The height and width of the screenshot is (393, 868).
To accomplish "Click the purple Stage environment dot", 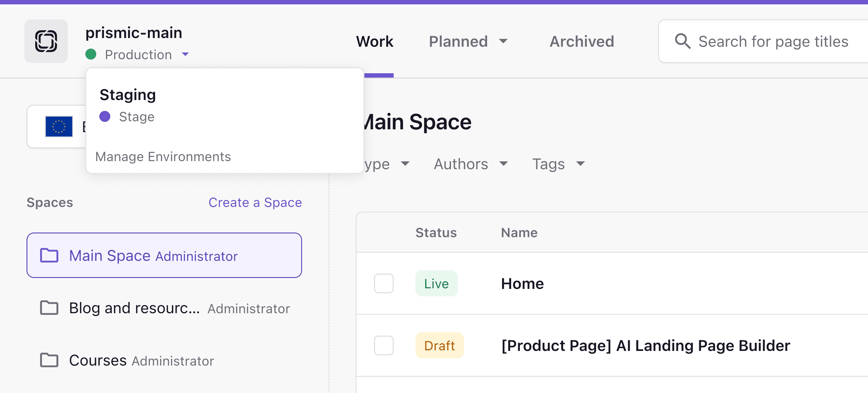I will 105,116.
